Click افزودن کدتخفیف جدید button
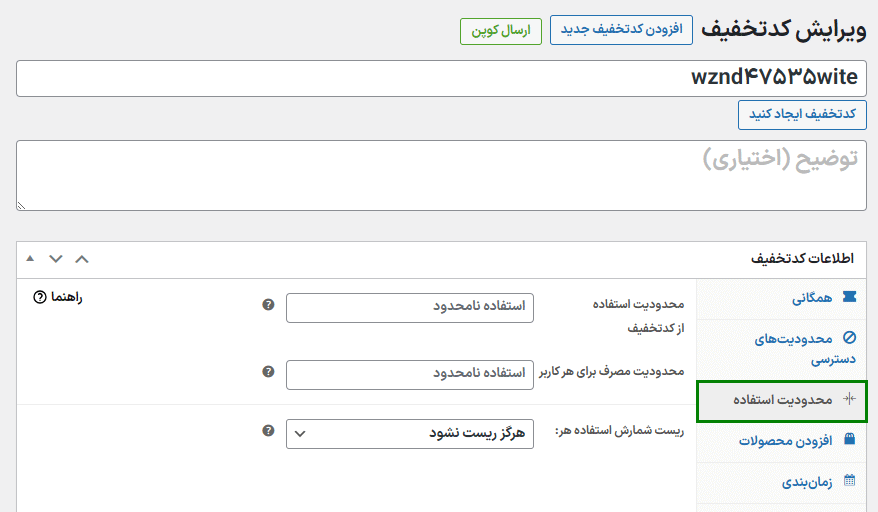 (x=621, y=30)
